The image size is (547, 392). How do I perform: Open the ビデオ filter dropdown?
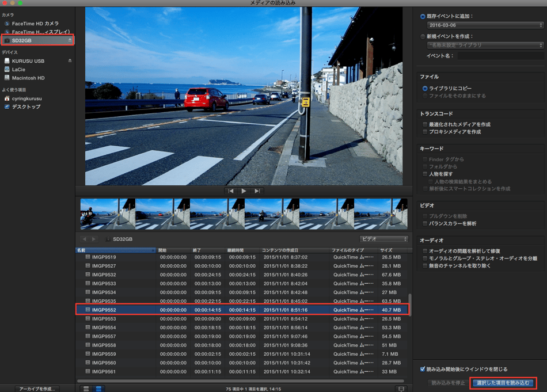tap(383, 239)
